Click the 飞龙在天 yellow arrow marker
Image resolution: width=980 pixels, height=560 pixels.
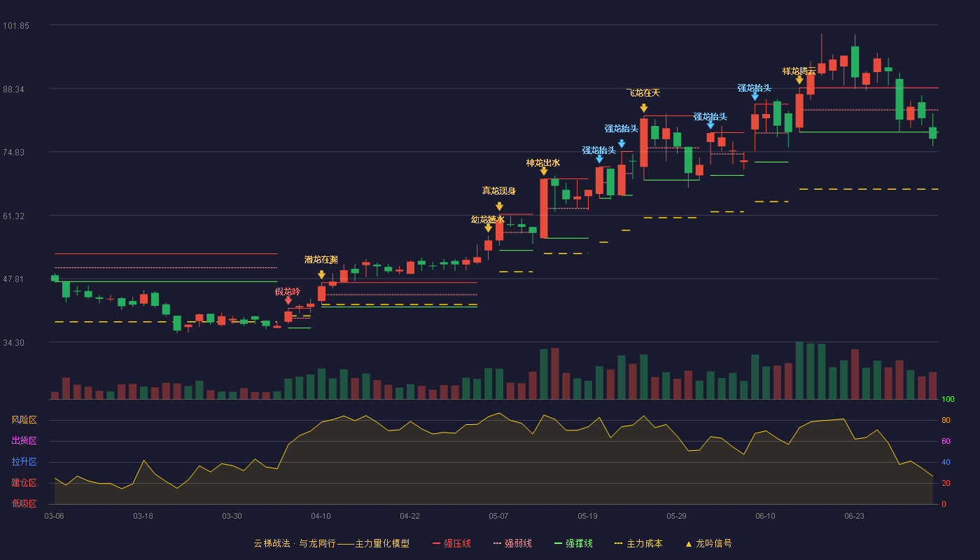(x=644, y=108)
